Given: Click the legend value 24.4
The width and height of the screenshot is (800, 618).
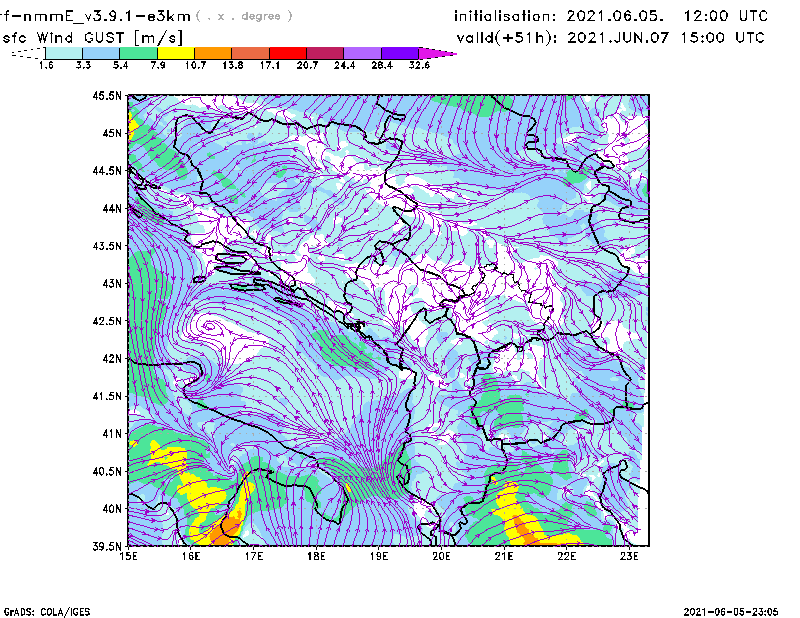Looking at the screenshot, I should pyautogui.click(x=344, y=65).
